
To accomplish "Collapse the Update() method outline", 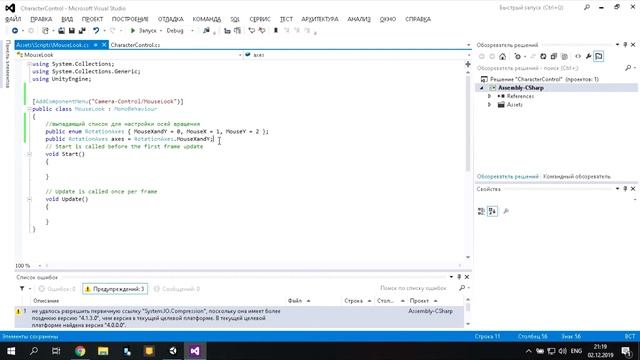I will point(29,199).
